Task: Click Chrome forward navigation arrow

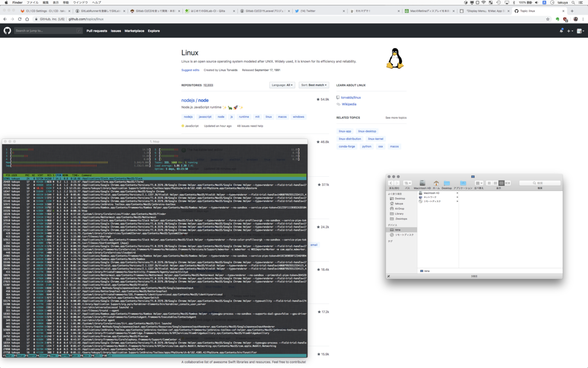Action: tap(12, 19)
